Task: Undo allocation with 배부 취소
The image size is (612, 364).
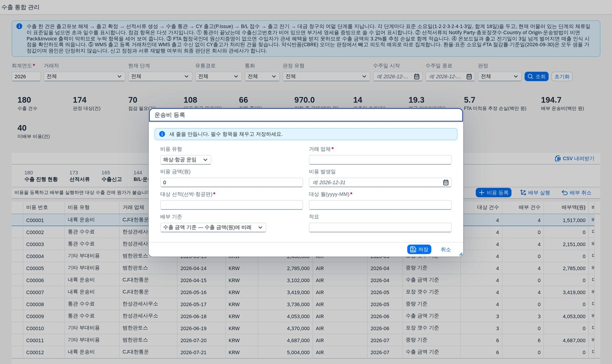Action: tap(576, 193)
